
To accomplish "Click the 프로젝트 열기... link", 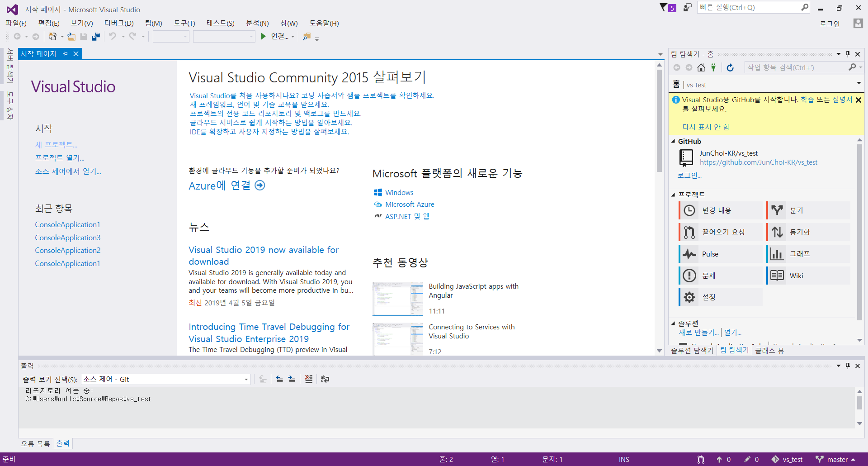I will [x=60, y=158].
